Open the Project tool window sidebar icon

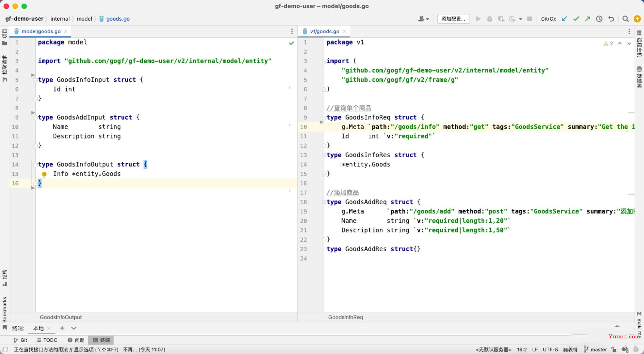tap(5, 37)
